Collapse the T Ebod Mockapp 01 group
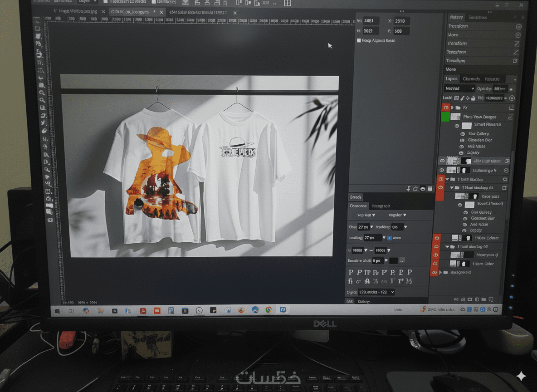Screen dimensions: 537x392 point(452,188)
